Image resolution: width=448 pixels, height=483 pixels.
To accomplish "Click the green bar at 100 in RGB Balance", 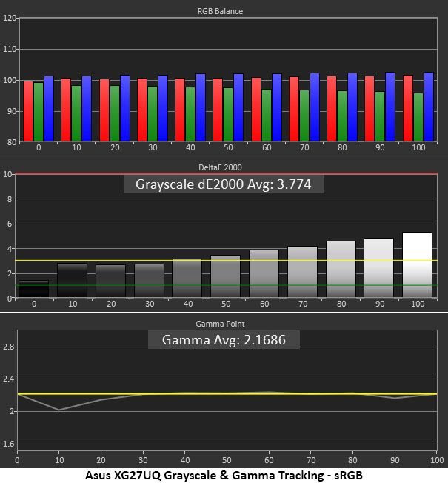I will pos(418,117).
